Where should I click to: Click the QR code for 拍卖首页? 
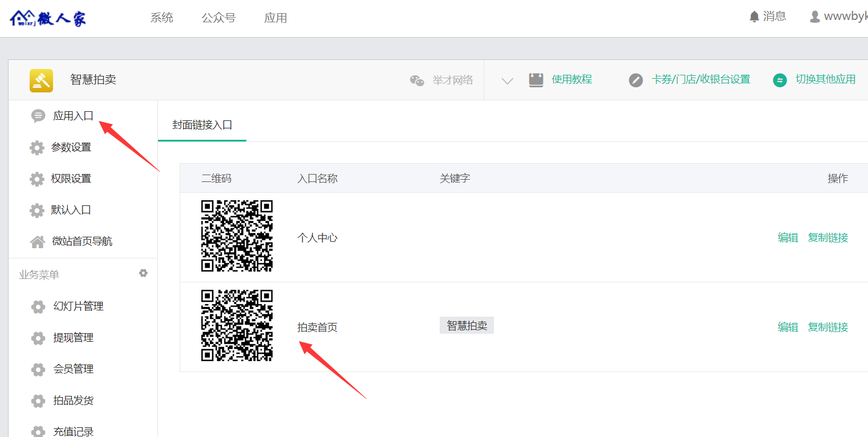237,325
